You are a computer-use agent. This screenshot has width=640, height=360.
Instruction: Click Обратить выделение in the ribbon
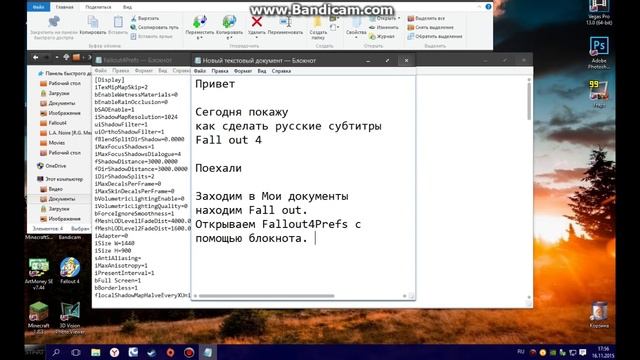pyautogui.click(x=435, y=36)
